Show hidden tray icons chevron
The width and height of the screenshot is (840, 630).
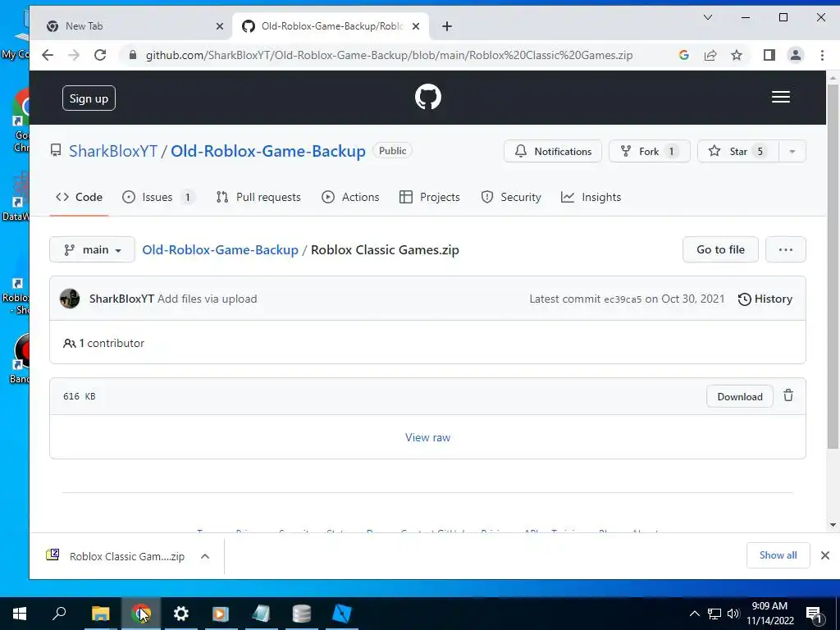pos(694,614)
